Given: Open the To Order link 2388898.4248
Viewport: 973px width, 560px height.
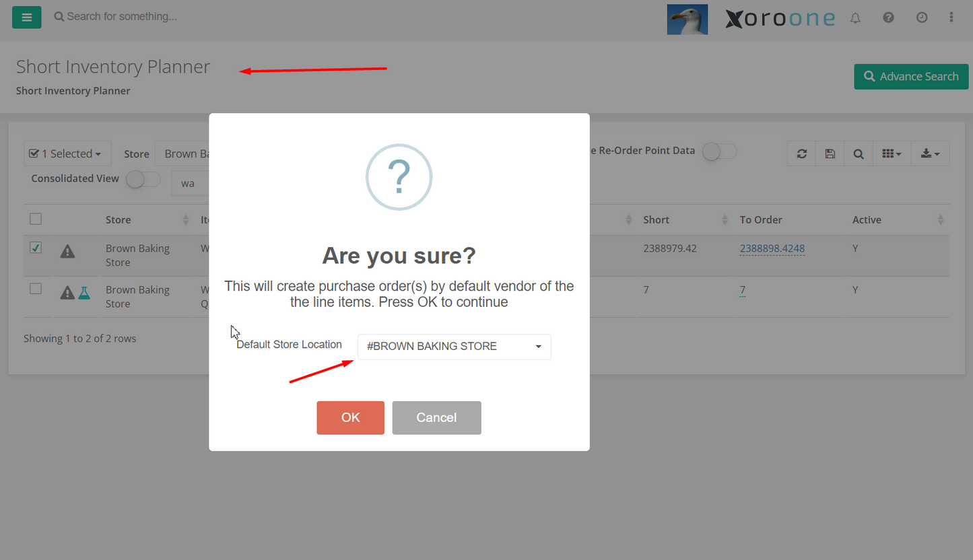Looking at the screenshot, I should (x=772, y=248).
